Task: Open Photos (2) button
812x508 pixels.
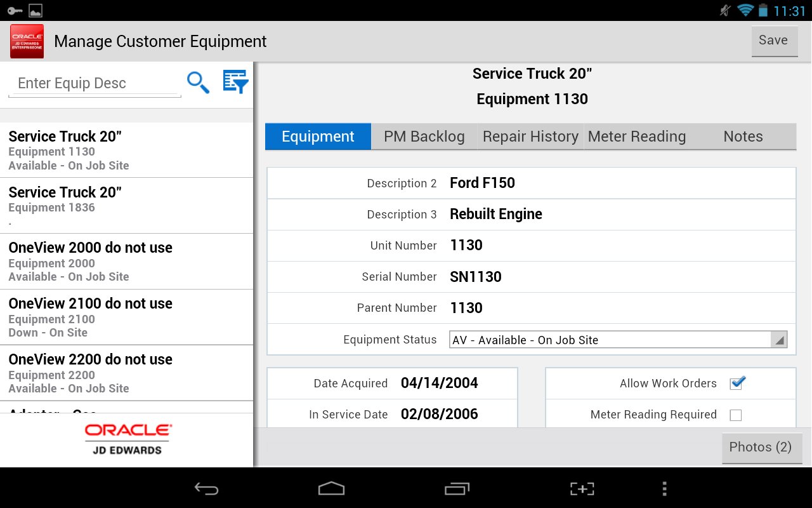Action: [762, 448]
